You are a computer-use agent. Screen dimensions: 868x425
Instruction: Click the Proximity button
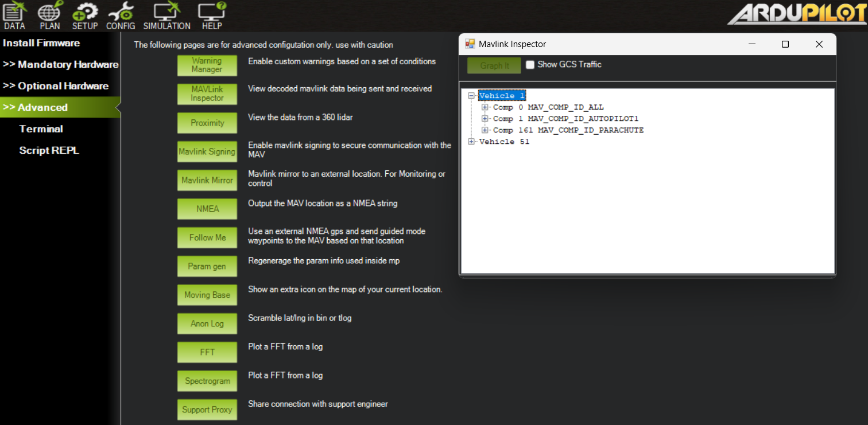tap(207, 123)
